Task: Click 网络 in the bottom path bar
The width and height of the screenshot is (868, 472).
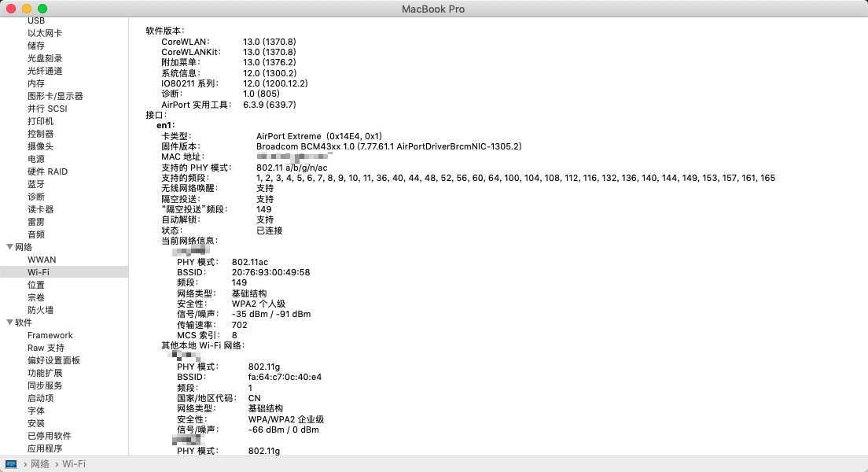Action: 40,464
